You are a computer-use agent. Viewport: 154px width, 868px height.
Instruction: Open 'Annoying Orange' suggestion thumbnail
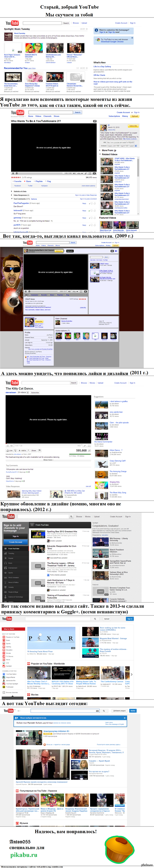point(101,475)
